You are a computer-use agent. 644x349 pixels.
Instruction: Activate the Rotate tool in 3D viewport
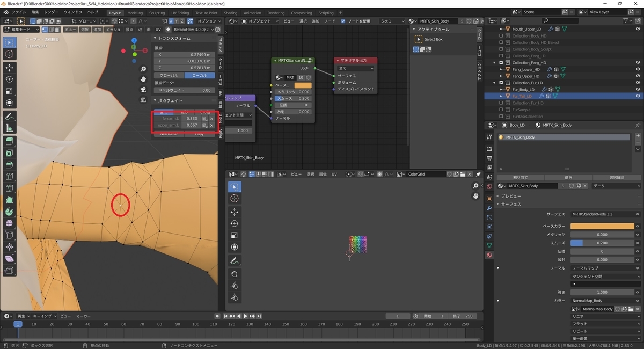click(x=9, y=79)
